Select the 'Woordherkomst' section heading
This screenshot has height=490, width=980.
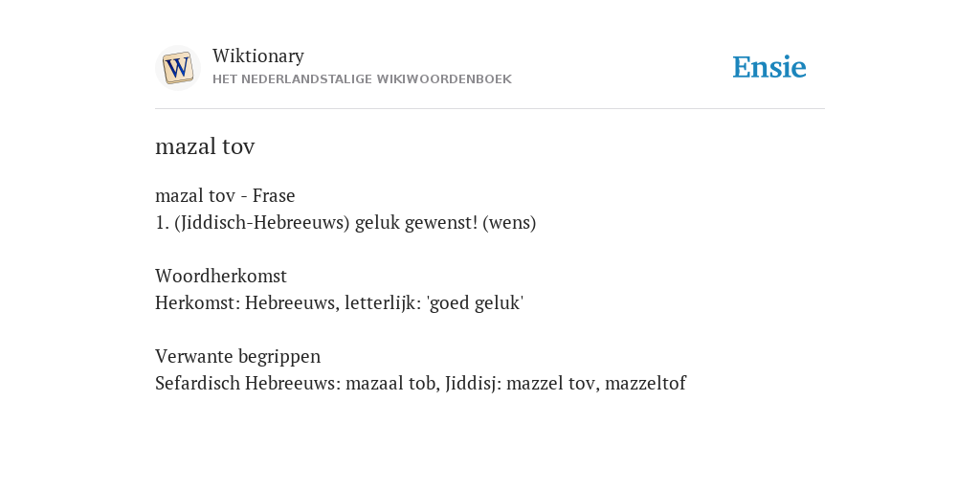pos(221,276)
